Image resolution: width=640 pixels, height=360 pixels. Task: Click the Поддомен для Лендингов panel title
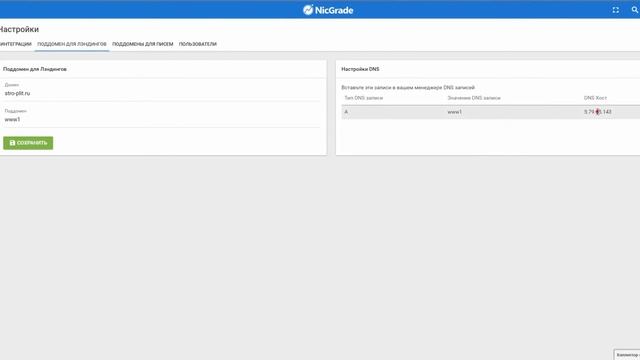click(x=35, y=69)
